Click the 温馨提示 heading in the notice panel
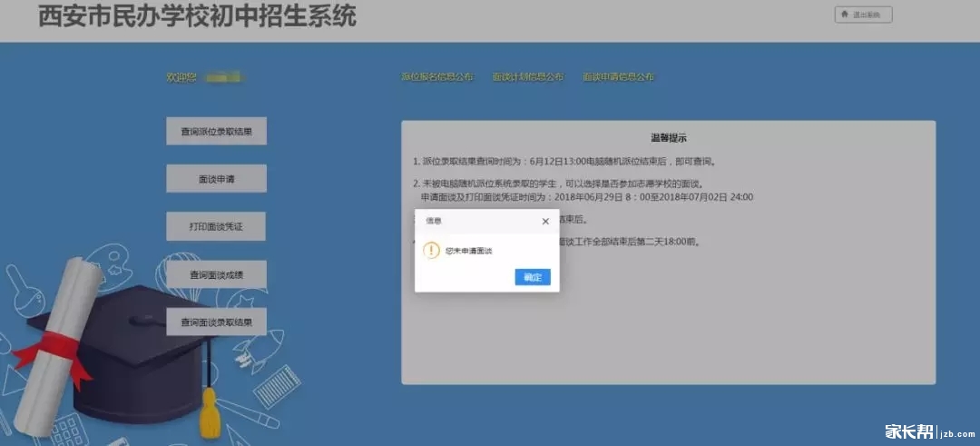Image resolution: width=980 pixels, height=446 pixels. tap(668, 138)
